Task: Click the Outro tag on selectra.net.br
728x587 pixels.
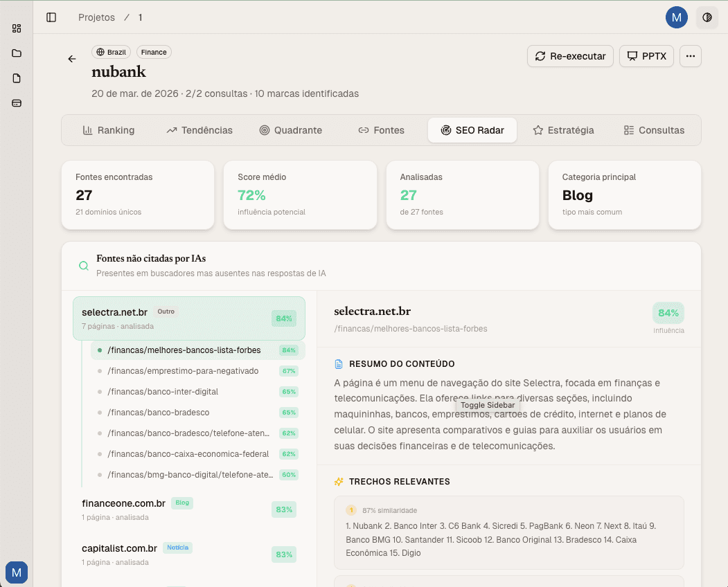Action: point(166,311)
